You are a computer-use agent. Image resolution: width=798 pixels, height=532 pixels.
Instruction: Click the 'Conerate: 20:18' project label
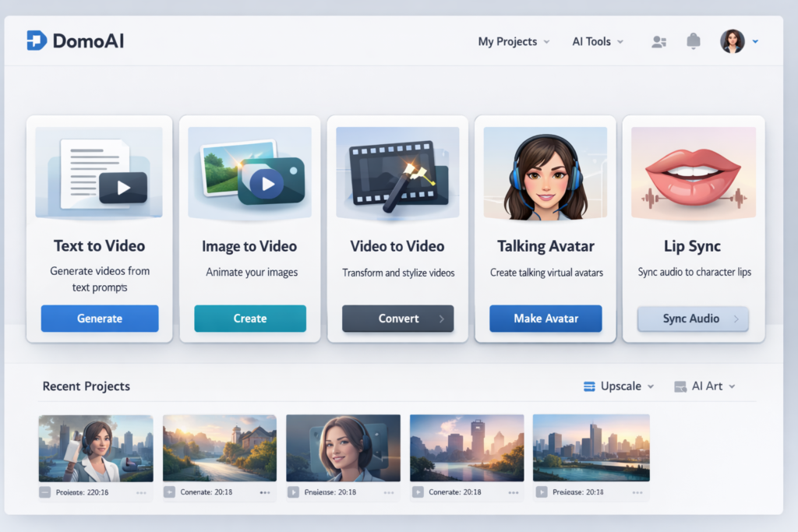click(x=455, y=492)
